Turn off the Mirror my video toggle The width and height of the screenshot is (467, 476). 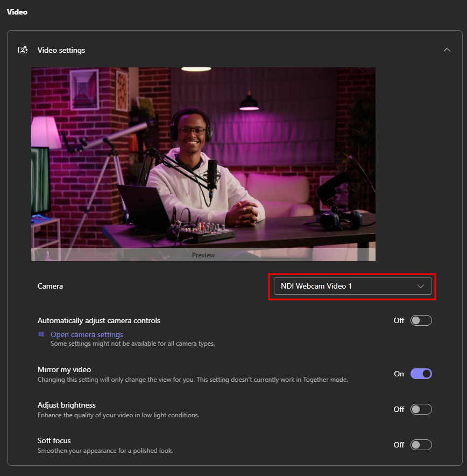pyautogui.click(x=421, y=374)
